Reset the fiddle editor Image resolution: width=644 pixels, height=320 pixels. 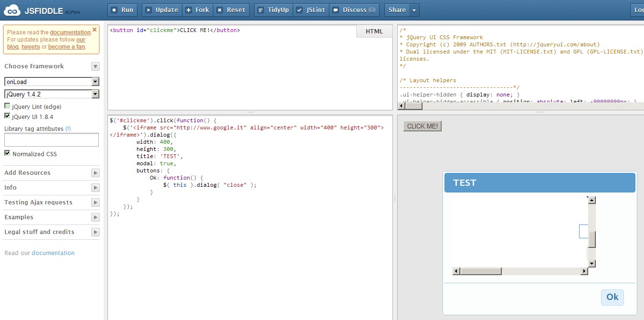click(x=231, y=10)
